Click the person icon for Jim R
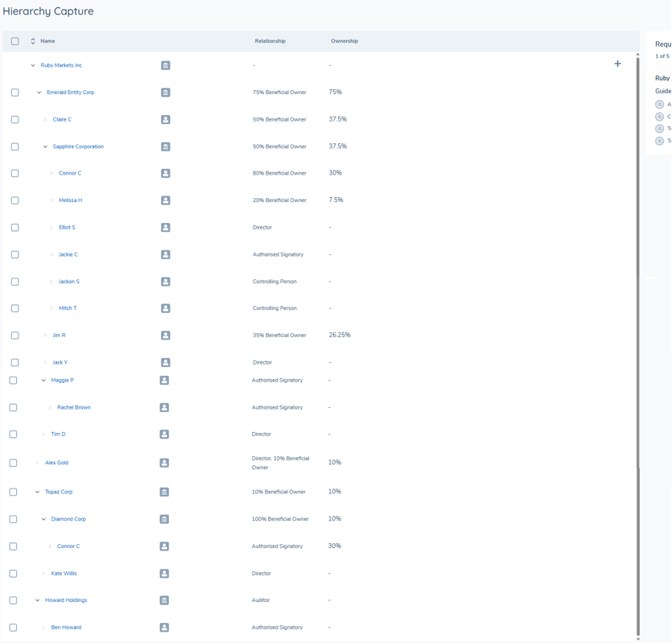Viewport: 672px width, 643px height. point(166,336)
